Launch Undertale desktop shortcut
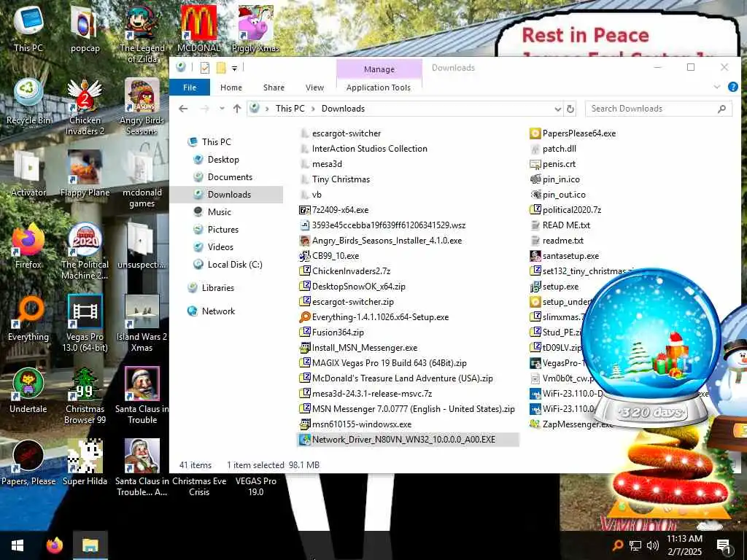Image resolution: width=747 pixels, height=560 pixels. click(x=28, y=391)
